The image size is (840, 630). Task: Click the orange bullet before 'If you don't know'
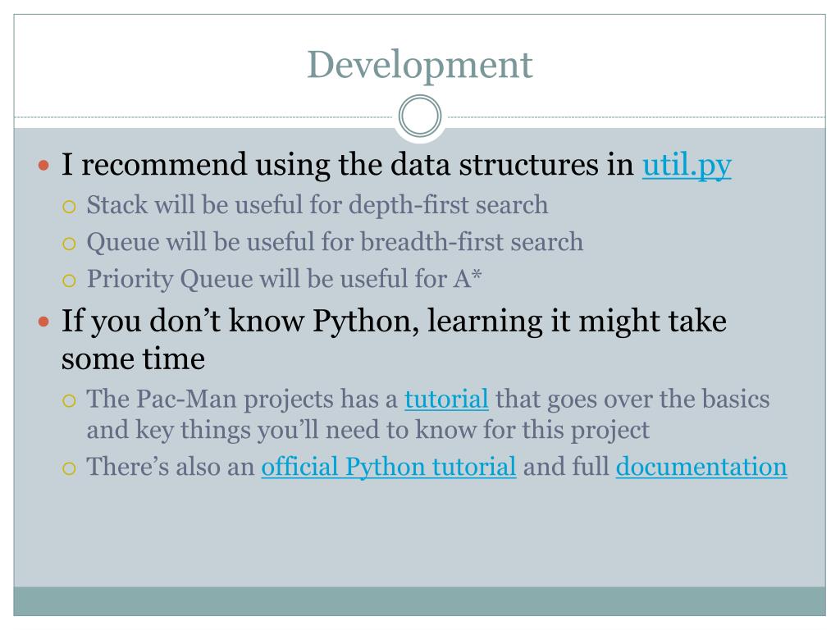44,322
